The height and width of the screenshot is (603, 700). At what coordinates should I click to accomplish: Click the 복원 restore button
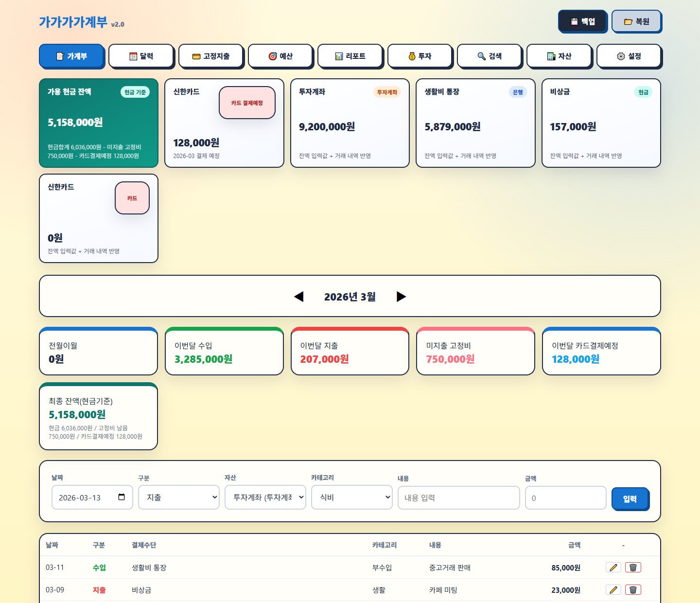(636, 21)
